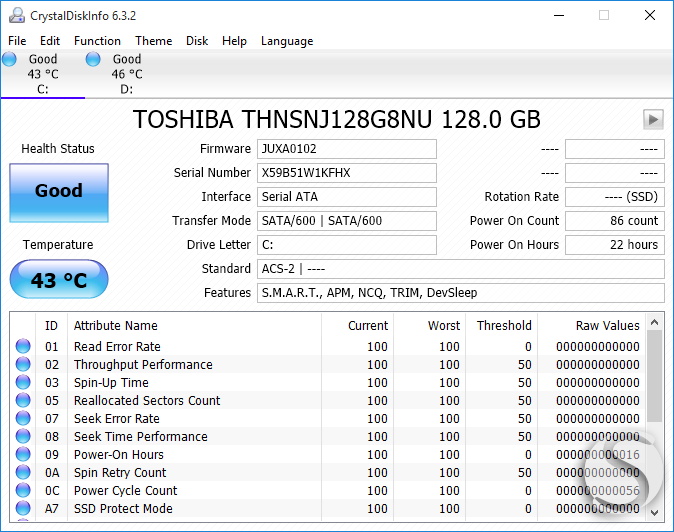Click the CrystalDiskInfo app icon in title bar
Screen dimensions: 674x532
click(x=17, y=15)
